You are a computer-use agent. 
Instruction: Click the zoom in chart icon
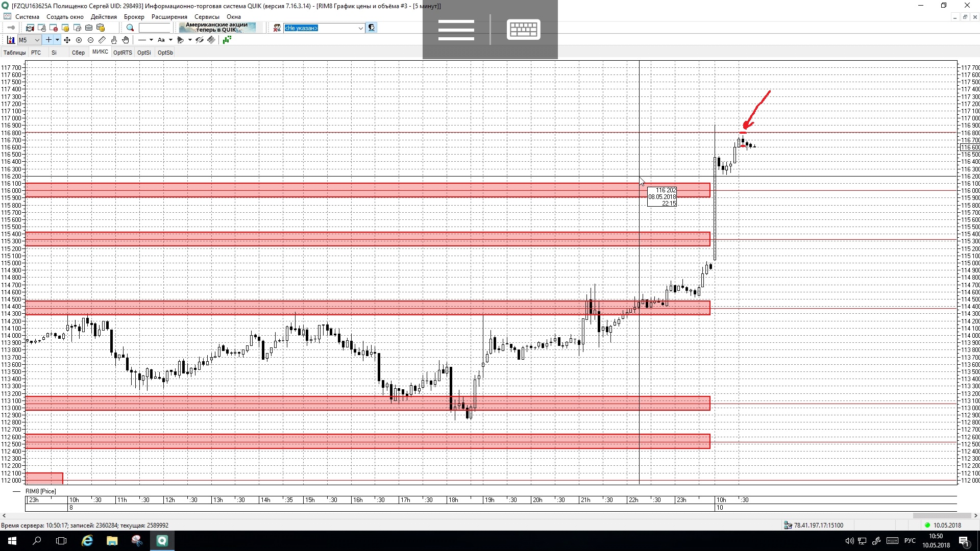coord(79,40)
